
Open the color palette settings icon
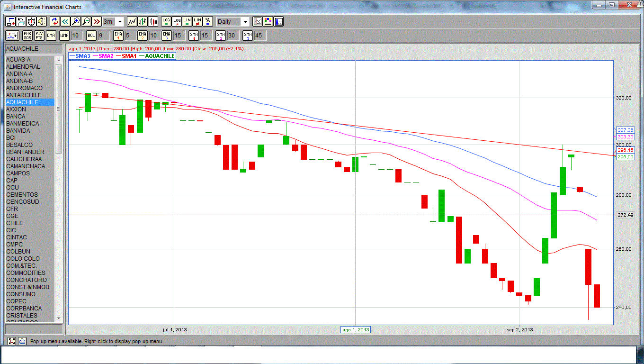click(x=268, y=21)
